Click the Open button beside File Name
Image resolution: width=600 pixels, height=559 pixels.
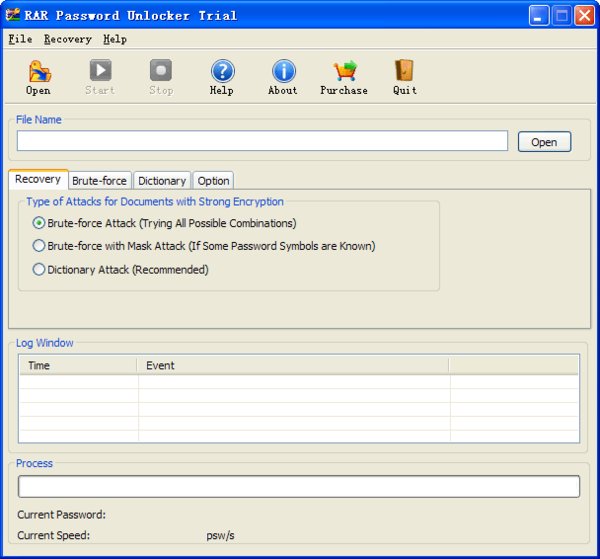(x=544, y=142)
